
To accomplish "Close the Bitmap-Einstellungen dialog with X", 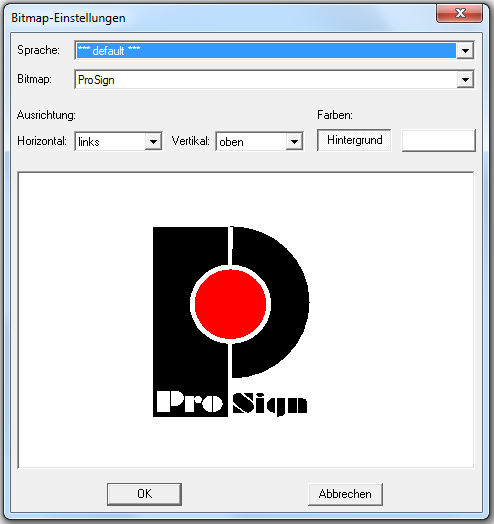I will (x=460, y=13).
